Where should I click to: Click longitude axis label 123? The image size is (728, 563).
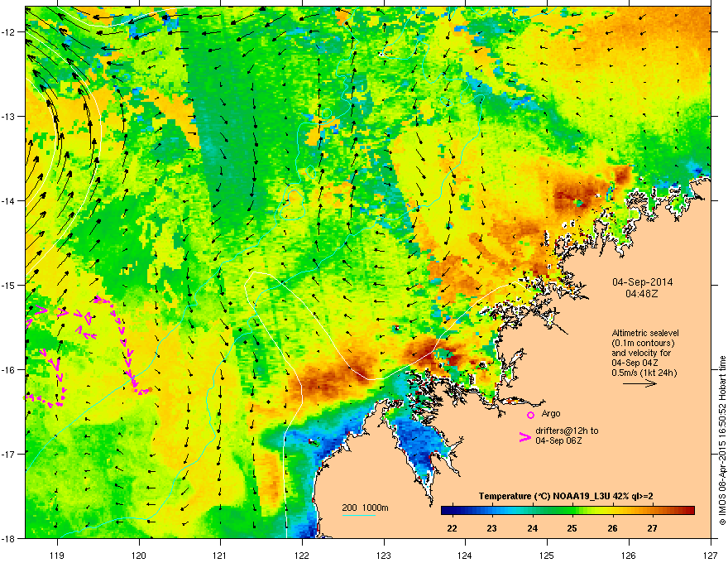384,555
